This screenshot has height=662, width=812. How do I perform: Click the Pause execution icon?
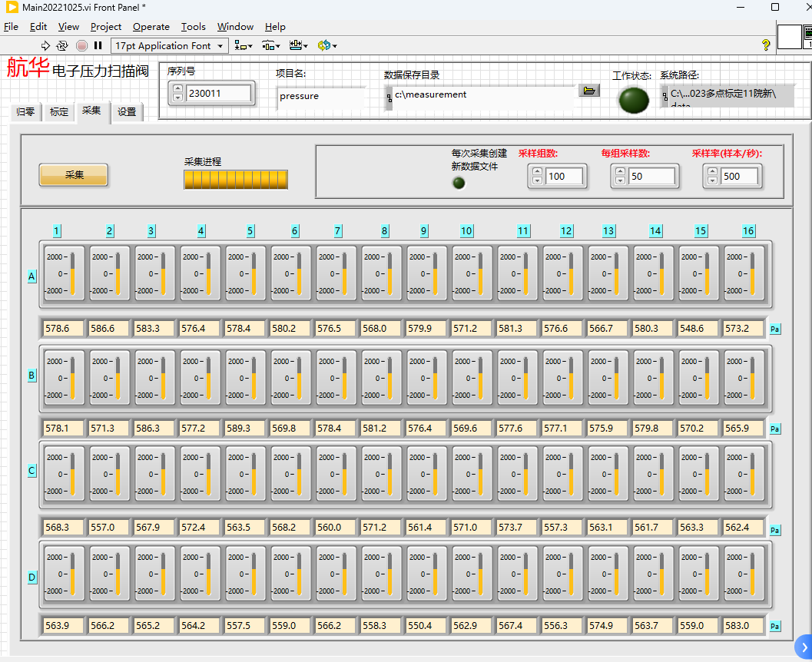click(x=98, y=46)
